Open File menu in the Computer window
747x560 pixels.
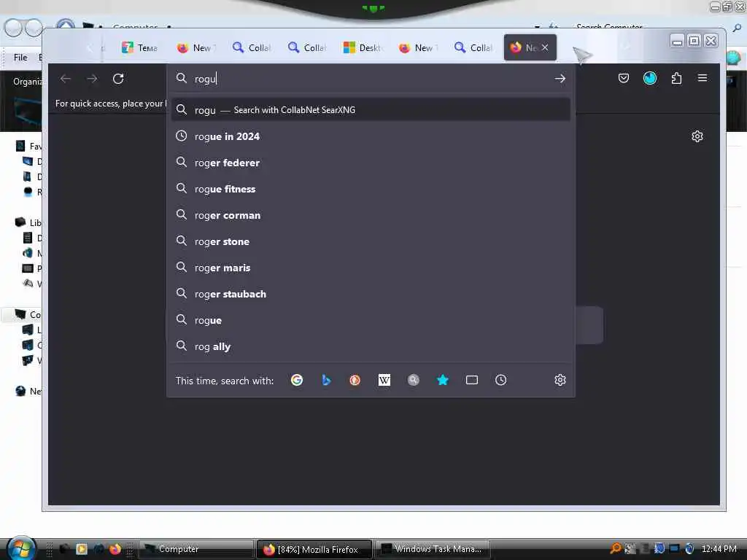click(x=20, y=58)
